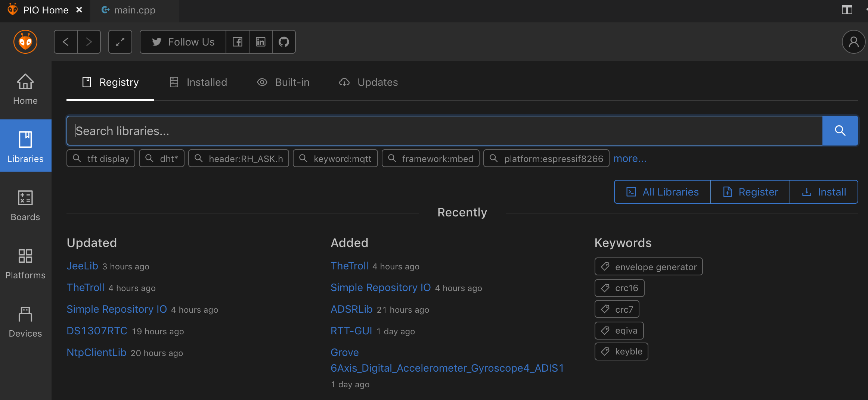The height and width of the screenshot is (400, 868).
Task: Switch to the main.cpp editor tab
Action: click(x=134, y=10)
